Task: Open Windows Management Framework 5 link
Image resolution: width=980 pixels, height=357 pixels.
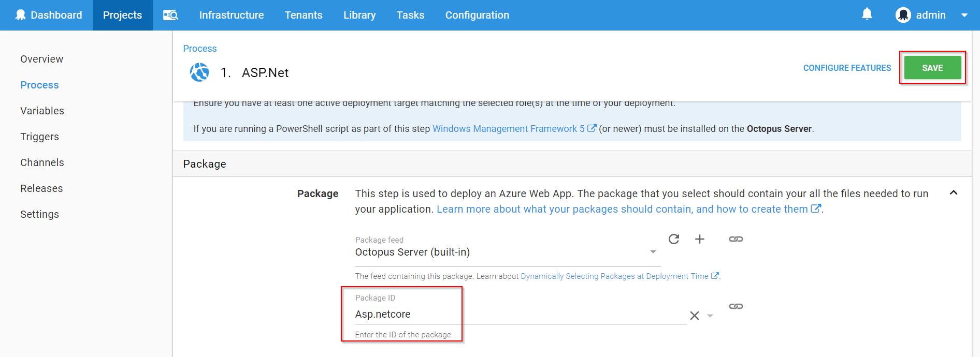Action: (x=514, y=128)
